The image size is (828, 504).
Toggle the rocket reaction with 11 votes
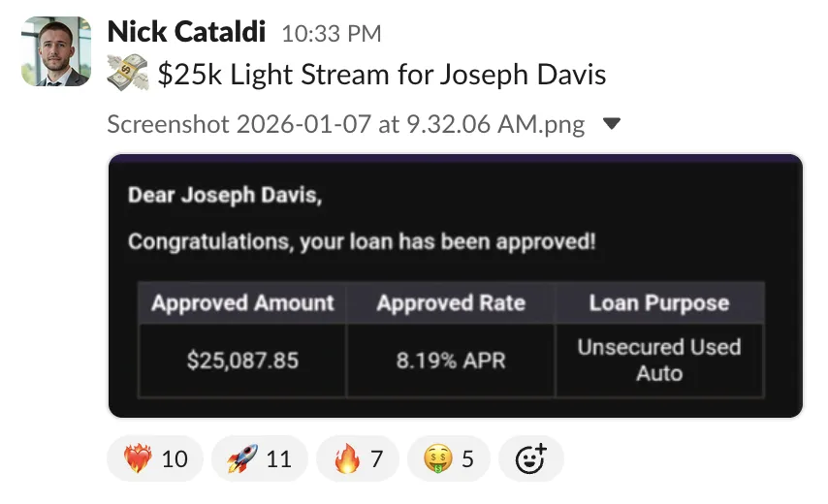(259, 458)
